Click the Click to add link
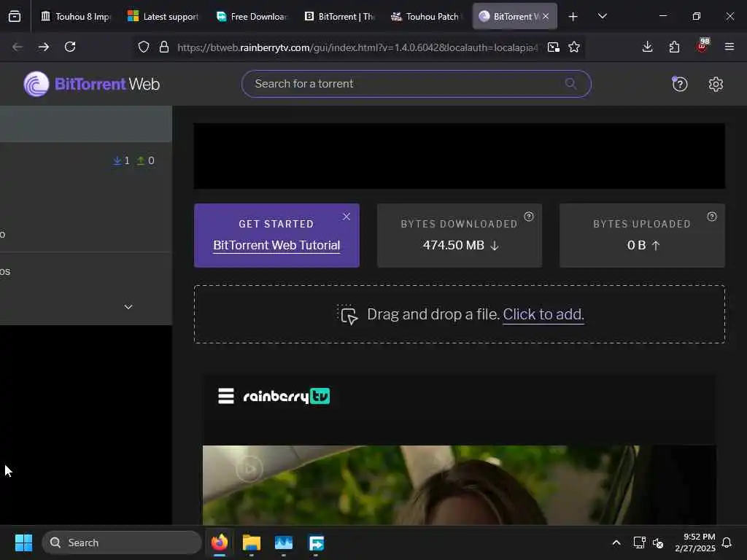Viewport: 747px width, 560px height. point(543,314)
